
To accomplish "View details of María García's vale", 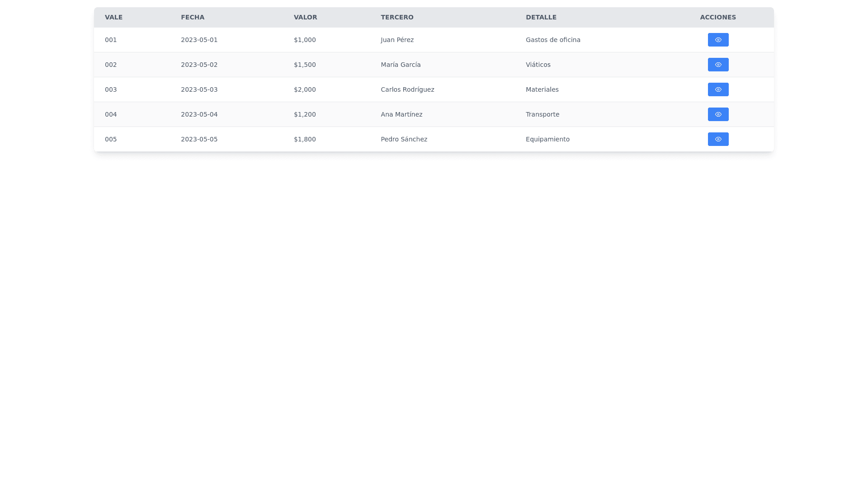I will [x=718, y=65].
